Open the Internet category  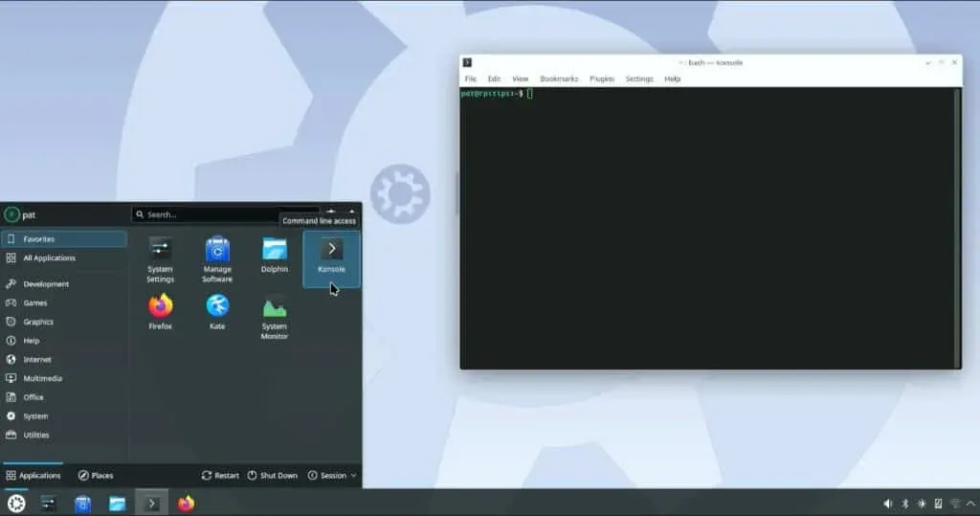64,360
